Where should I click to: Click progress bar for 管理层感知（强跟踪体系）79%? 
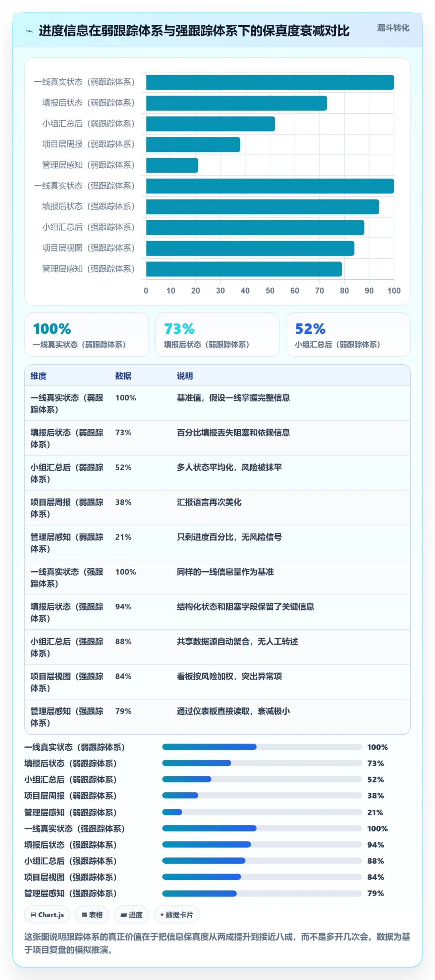[x=262, y=893]
